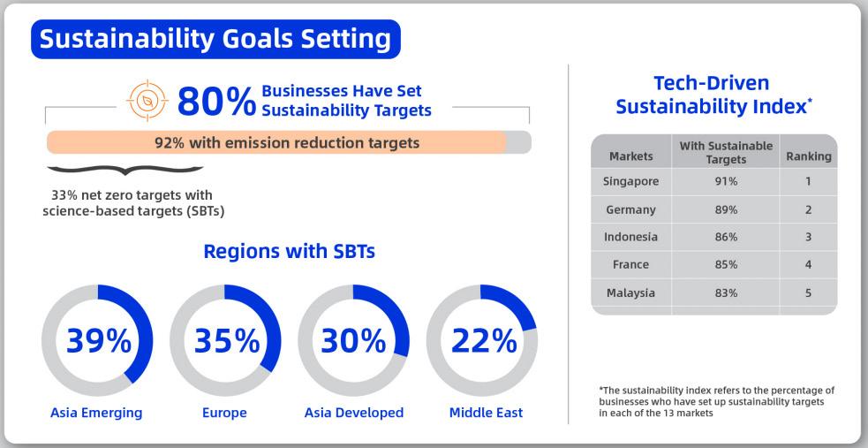Click the 'Indonesia' table cell
Image resolution: width=868 pixels, height=448 pixels.
pos(631,237)
